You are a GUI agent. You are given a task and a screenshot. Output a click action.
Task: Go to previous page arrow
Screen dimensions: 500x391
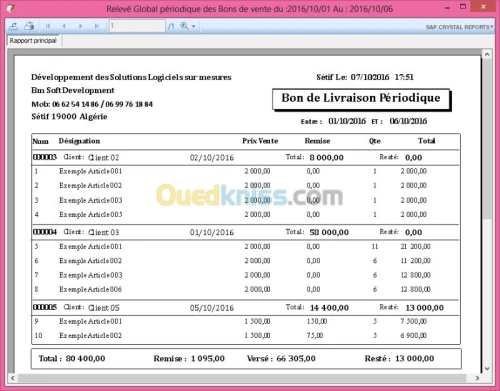pos(64,26)
